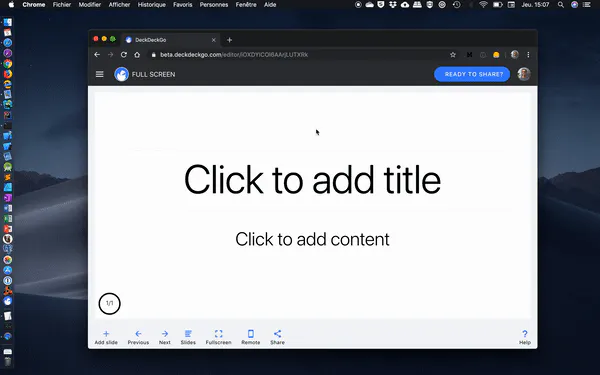Open the Apple menu
Screen dimensions: 600x375
click(x=11, y=5)
